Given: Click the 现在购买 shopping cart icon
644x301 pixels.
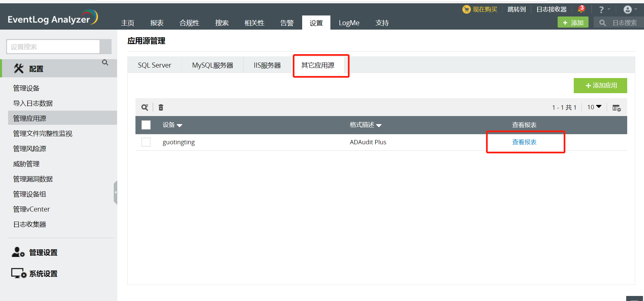Looking at the screenshot, I should [x=466, y=9].
